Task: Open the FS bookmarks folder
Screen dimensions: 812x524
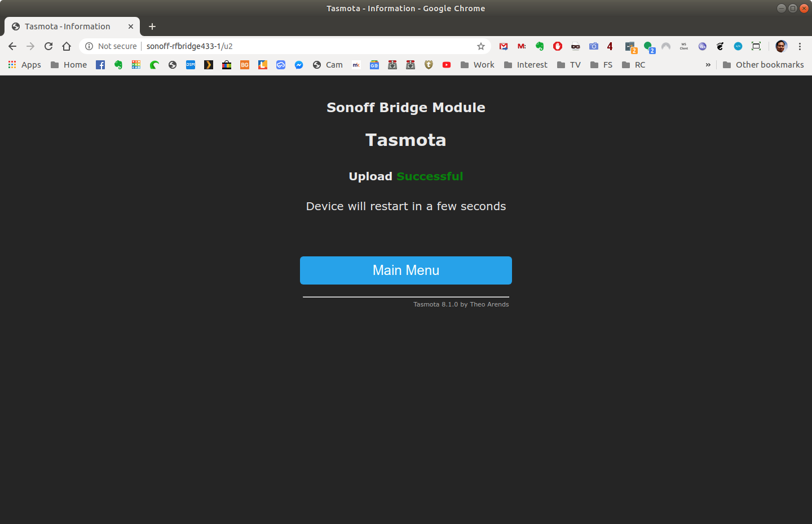Action: click(x=601, y=65)
